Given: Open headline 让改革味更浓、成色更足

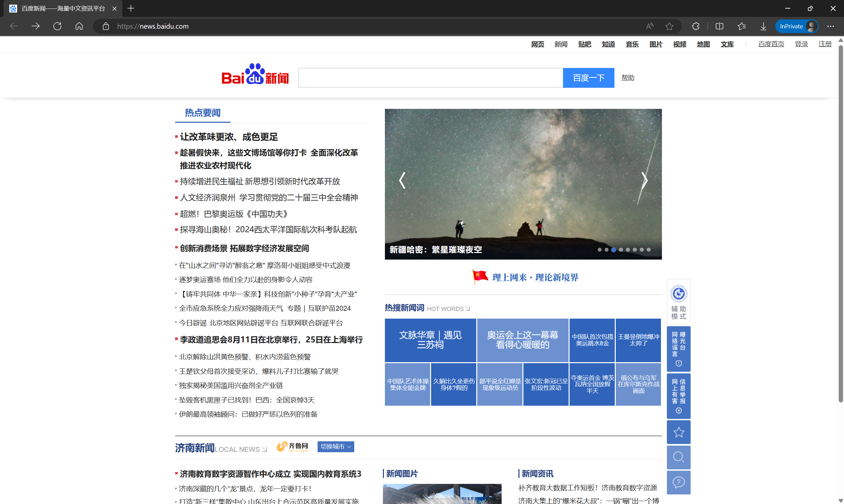Looking at the screenshot, I should point(229,137).
